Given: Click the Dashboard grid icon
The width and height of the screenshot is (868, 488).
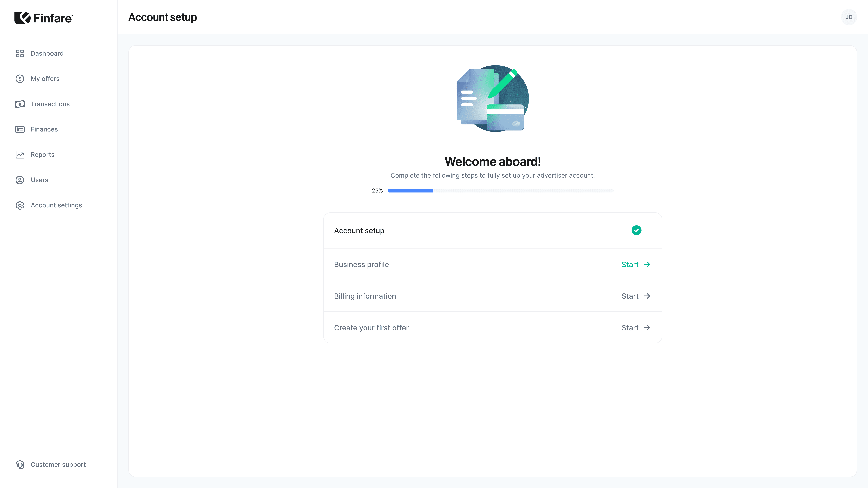Looking at the screenshot, I should (x=20, y=54).
